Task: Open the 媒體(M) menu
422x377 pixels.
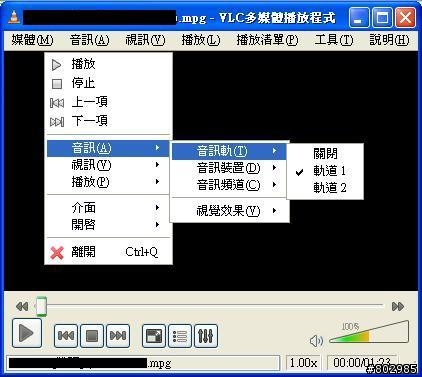Action: tap(32, 40)
